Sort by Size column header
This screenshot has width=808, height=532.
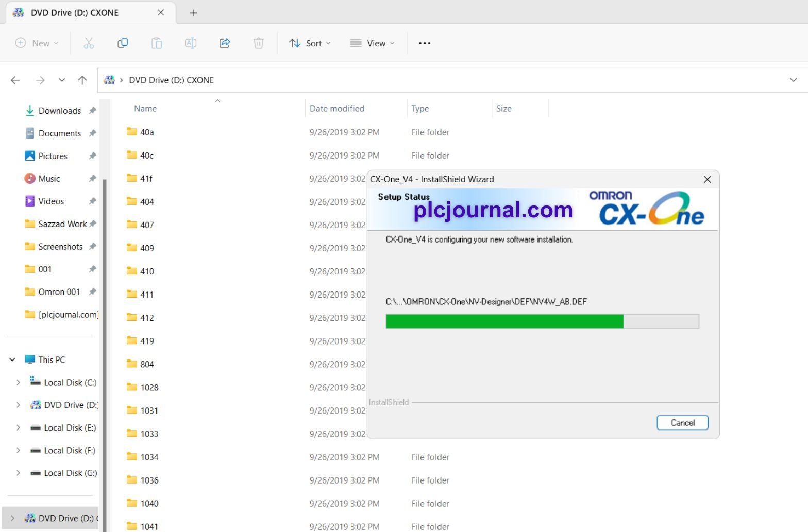click(x=504, y=109)
